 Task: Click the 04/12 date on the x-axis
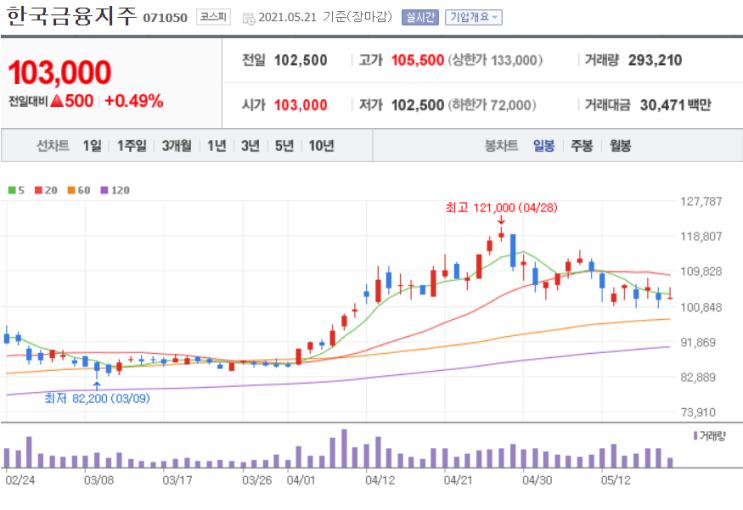(380, 480)
